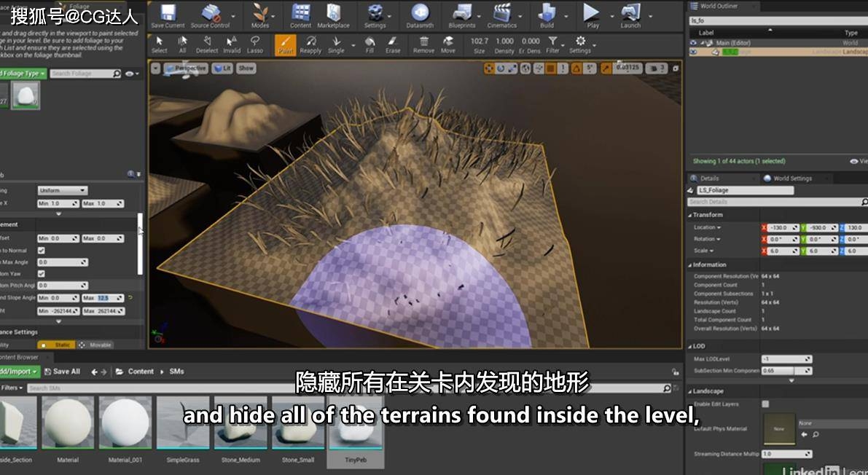Toggle visibility of the Landscape actor

pos(694,52)
